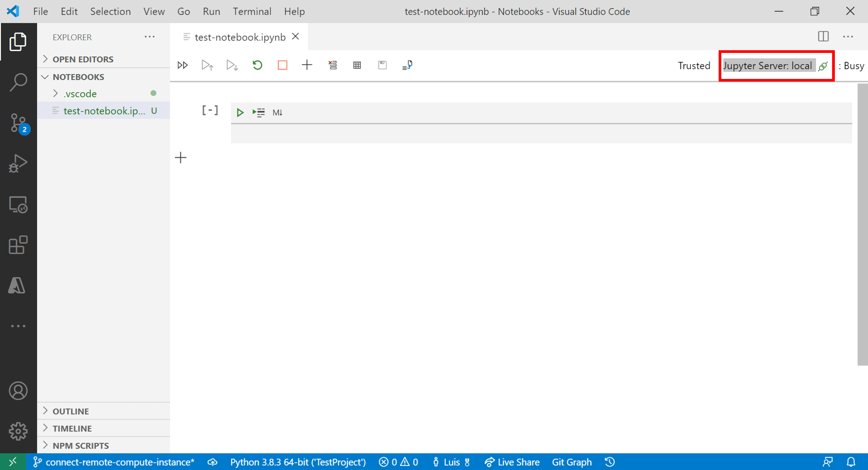Open the Azure extension in the sidebar
Image resolution: width=868 pixels, height=470 pixels.
coord(17,285)
